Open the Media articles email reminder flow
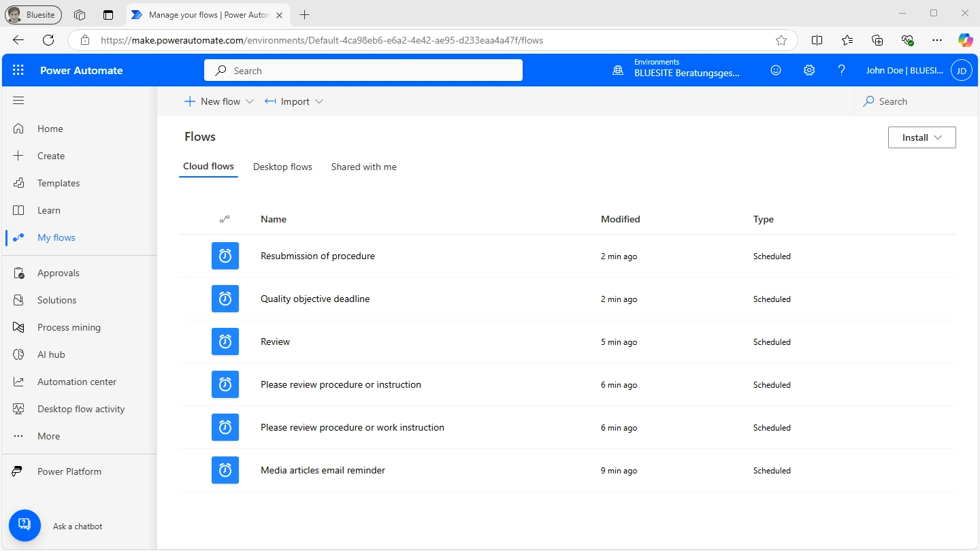This screenshot has width=980, height=551. 323,470
